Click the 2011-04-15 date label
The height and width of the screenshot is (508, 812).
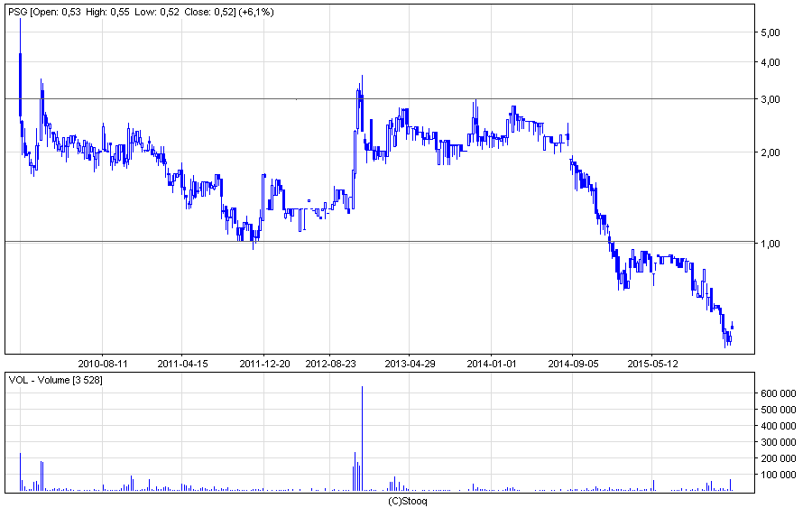coord(182,364)
